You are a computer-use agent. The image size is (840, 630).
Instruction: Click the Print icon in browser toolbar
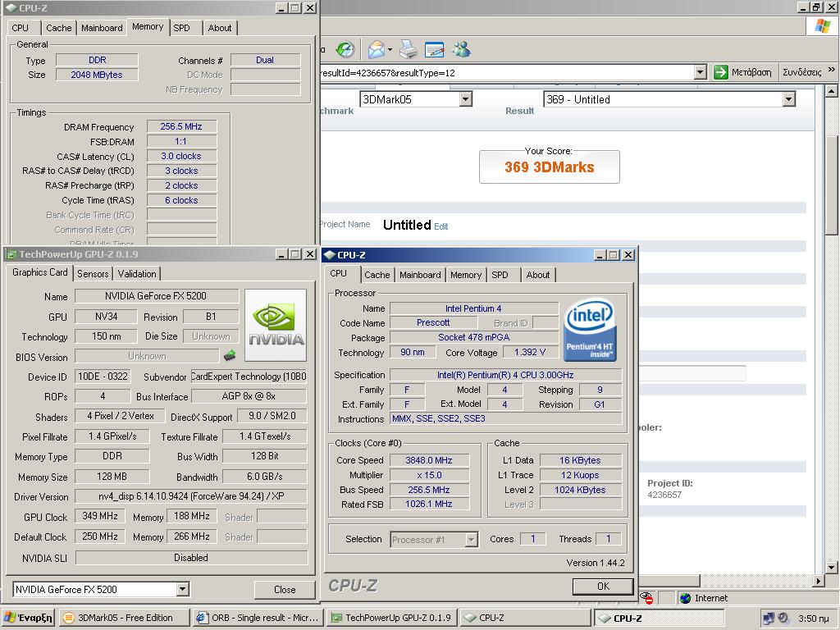pyautogui.click(x=409, y=50)
